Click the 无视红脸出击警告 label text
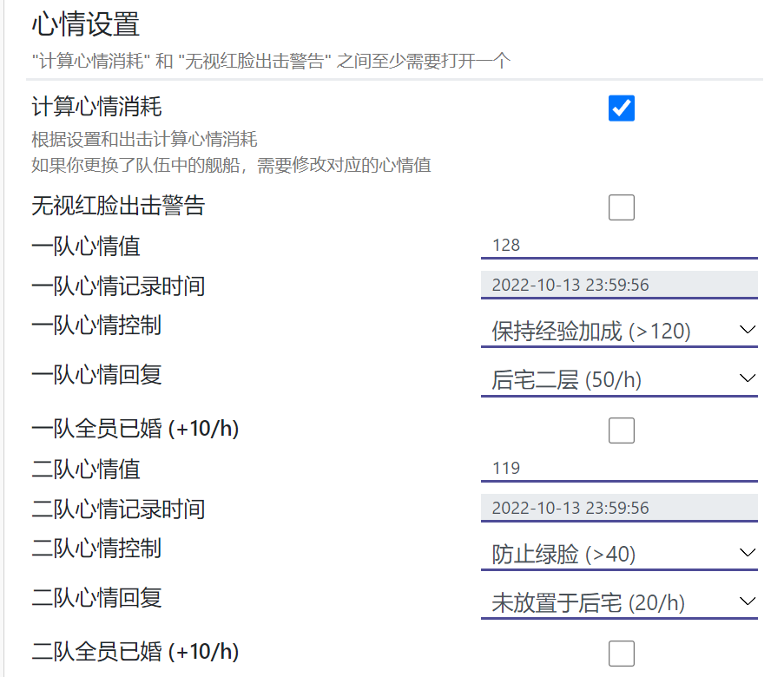The height and width of the screenshot is (677, 784). (118, 206)
